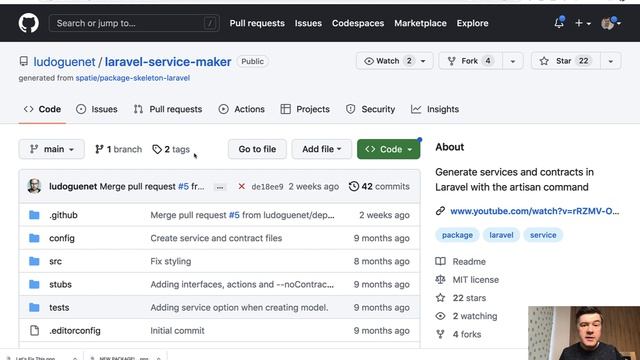Open the green Code dropdown
Image resolution: width=640 pixels, height=360 pixels.
click(389, 149)
